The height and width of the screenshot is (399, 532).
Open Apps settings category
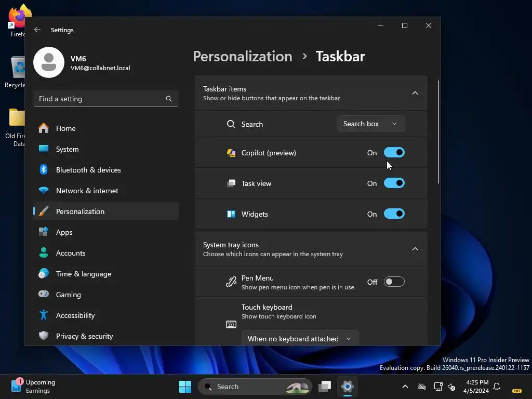[106, 232]
